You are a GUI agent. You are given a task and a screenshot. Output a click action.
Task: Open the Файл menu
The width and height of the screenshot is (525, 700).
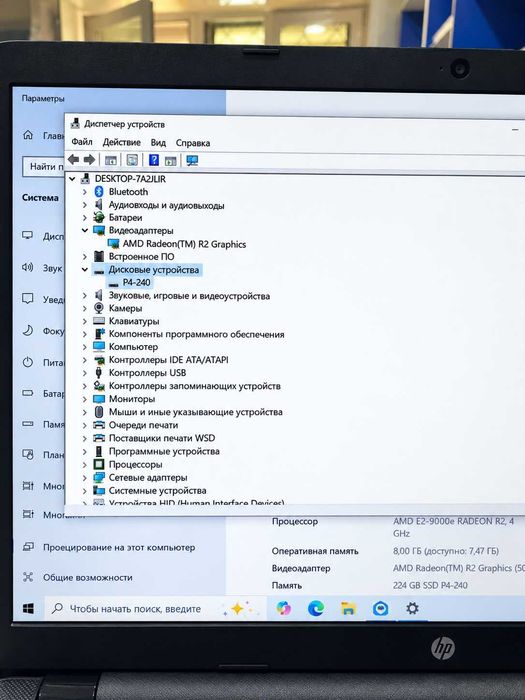[x=82, y=142]
